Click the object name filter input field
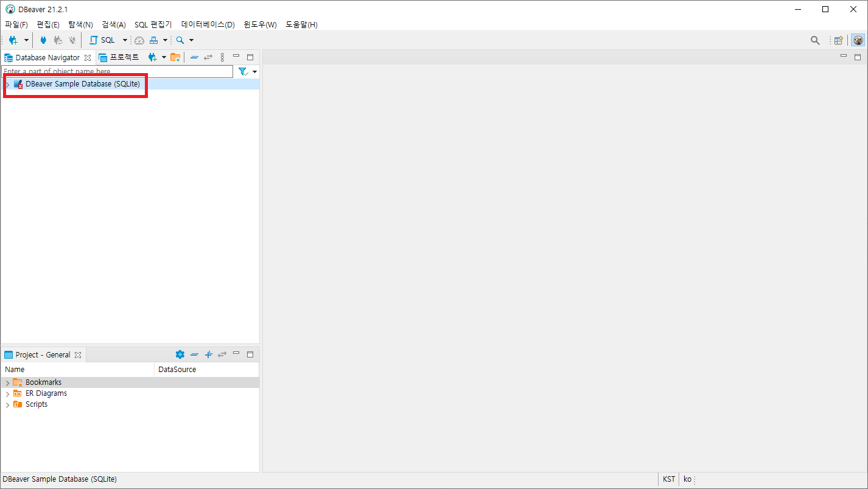868x489 pixels. coord(117,72)
